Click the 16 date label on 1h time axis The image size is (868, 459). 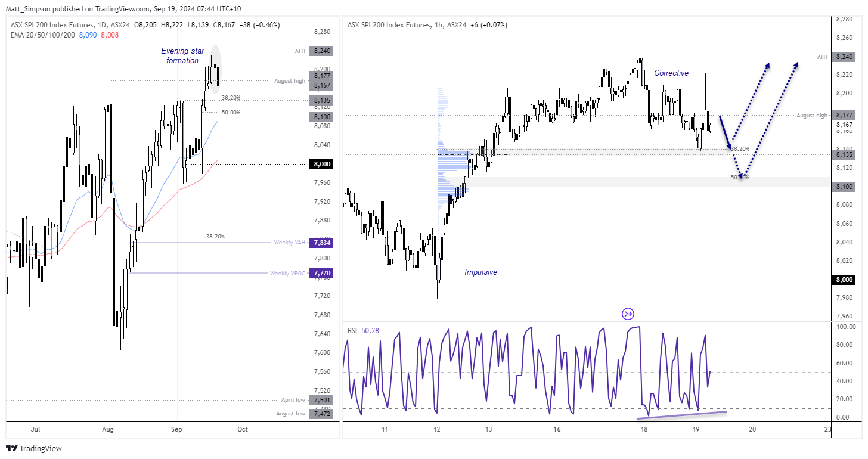(x=557, y=429)
